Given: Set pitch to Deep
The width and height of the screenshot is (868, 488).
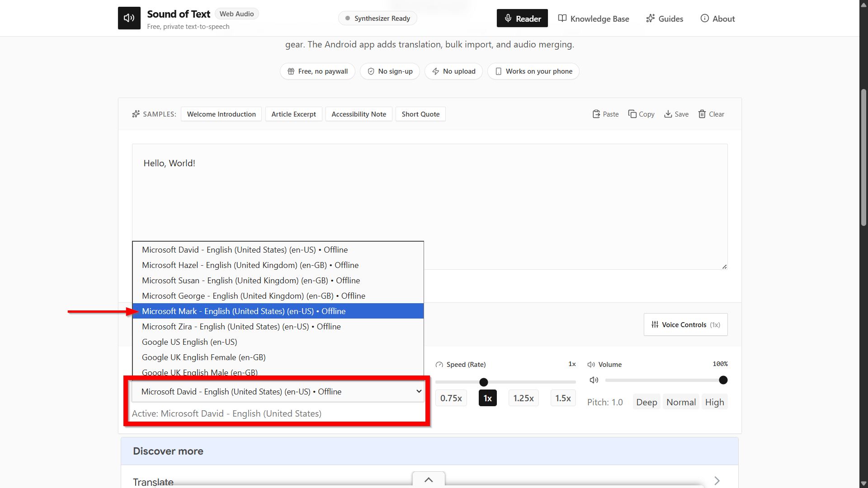Looking at the screenshot, I should click(x=646, y=402).
